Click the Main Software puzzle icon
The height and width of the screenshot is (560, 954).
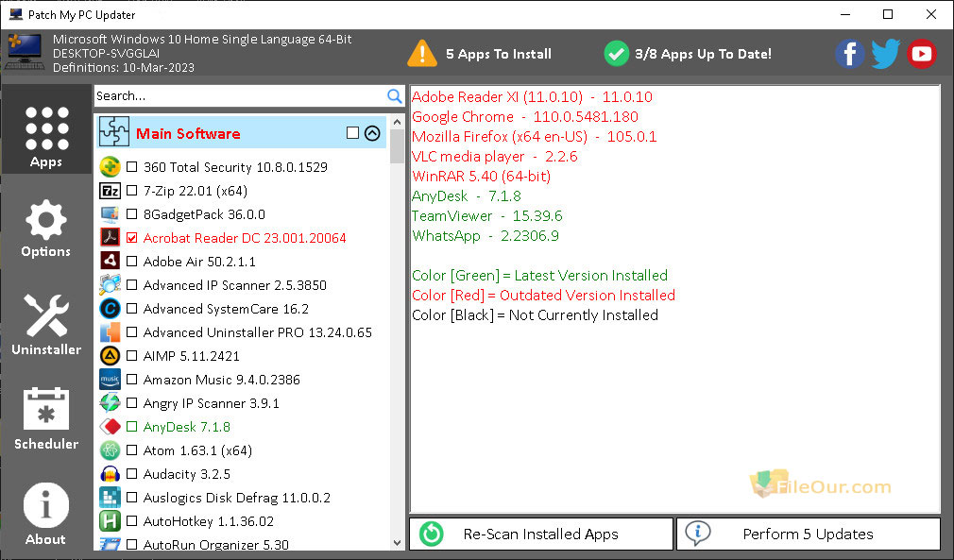coord(113,131)
